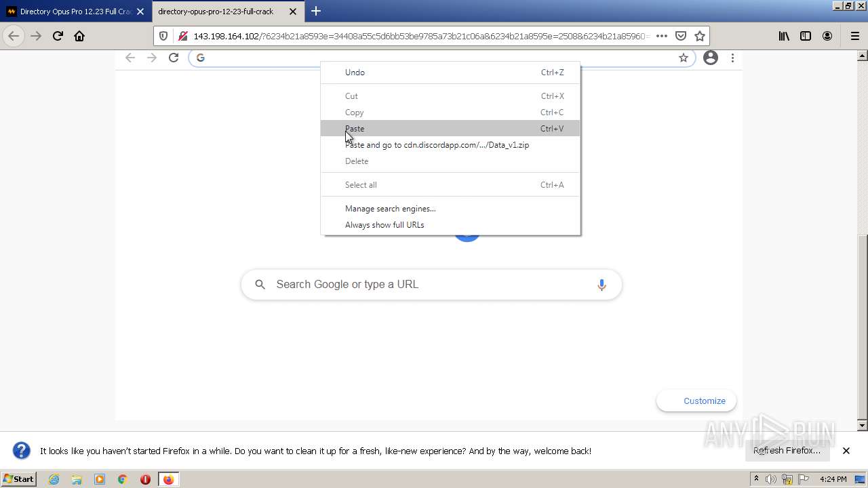868x488 pixels.
Task: Click the question mark notification icon
Action: [22, 451]
